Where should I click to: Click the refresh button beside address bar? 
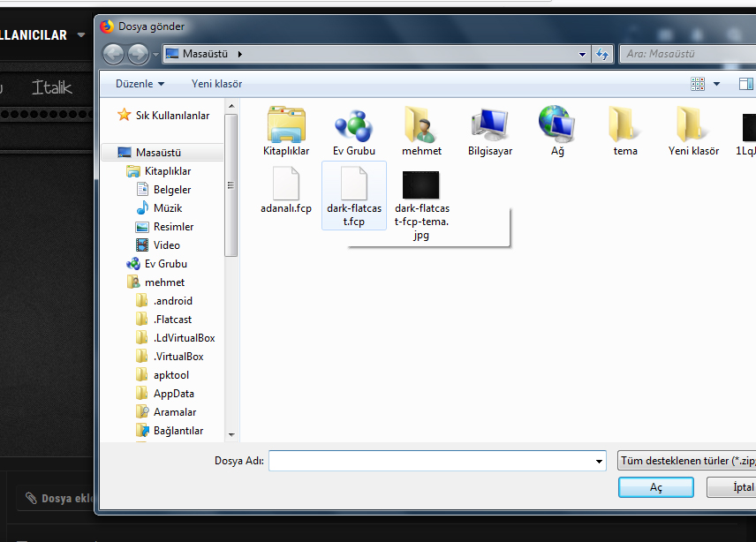[x=602, y=54]
